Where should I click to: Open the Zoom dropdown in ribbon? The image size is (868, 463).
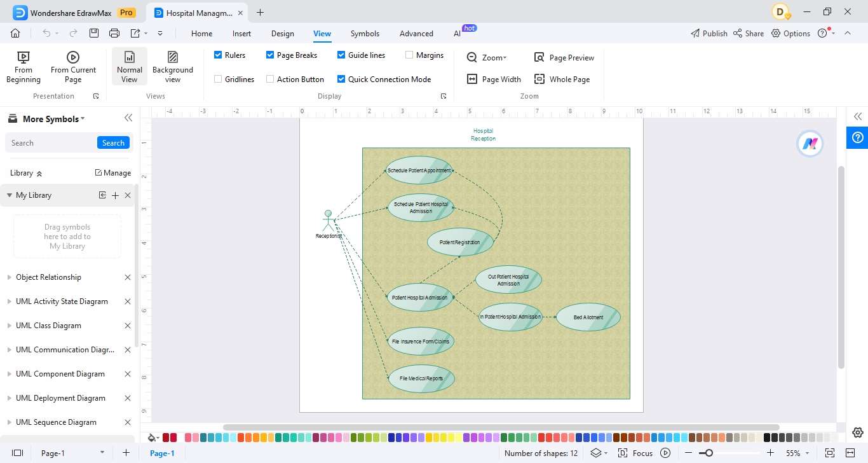point(487,57)
